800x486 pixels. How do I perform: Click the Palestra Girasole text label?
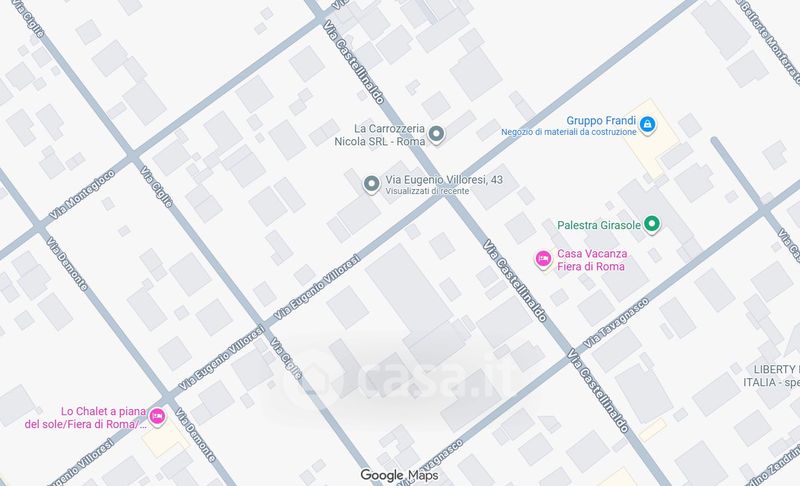pos(598,225)
